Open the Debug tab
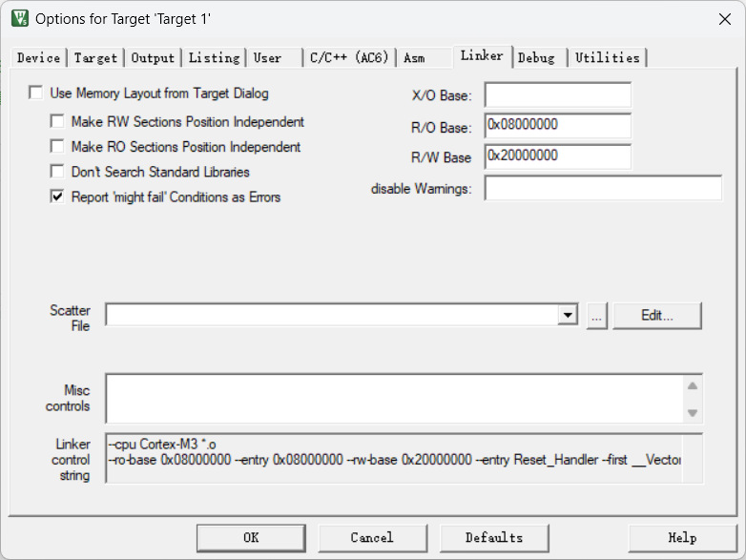Screen dimensions: 746x560 coord(536,58)
